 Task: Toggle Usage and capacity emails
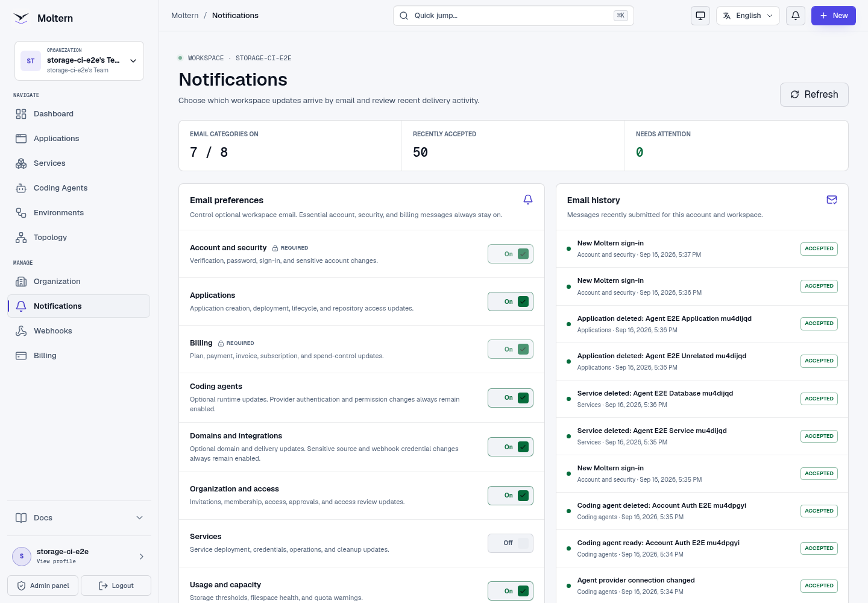pyautogui.click(x=511, y=591)
